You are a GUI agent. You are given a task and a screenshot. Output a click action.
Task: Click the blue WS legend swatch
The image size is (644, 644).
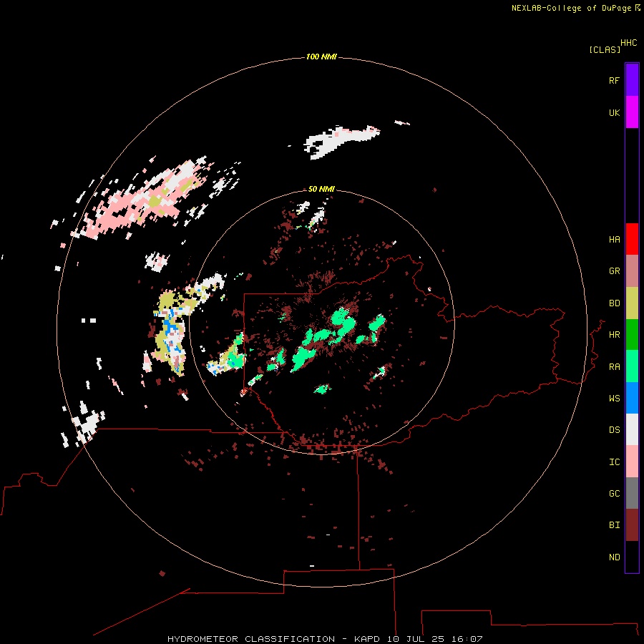(632, 398)
